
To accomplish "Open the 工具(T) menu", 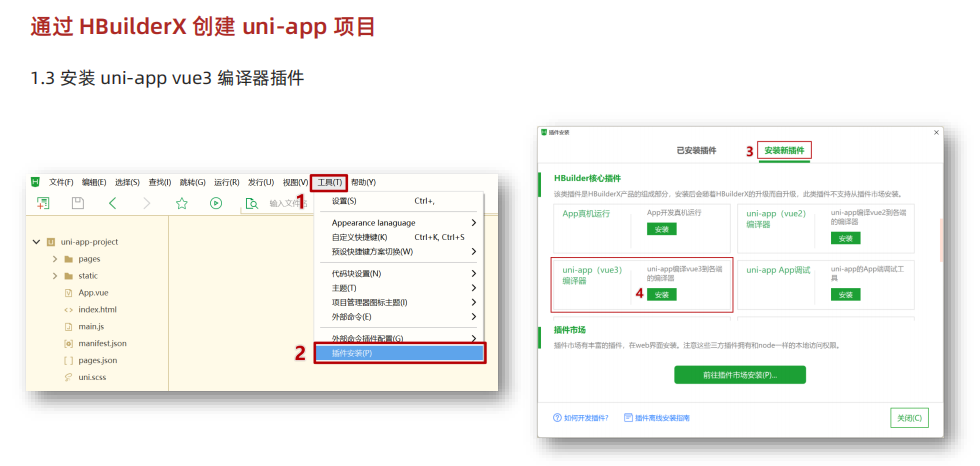I will click(x=329, y=182).
